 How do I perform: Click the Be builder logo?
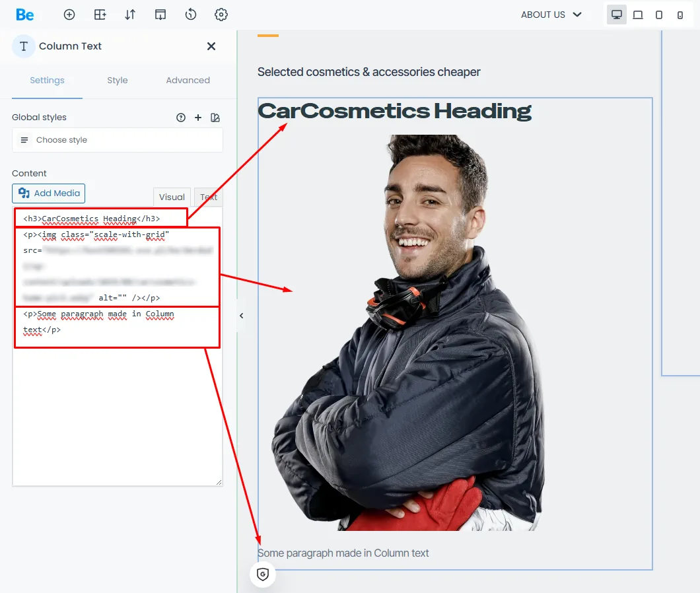24,15
